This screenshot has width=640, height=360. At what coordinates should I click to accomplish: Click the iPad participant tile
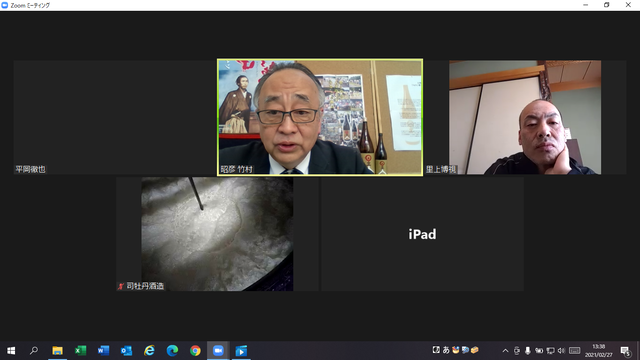pos(422,234)
